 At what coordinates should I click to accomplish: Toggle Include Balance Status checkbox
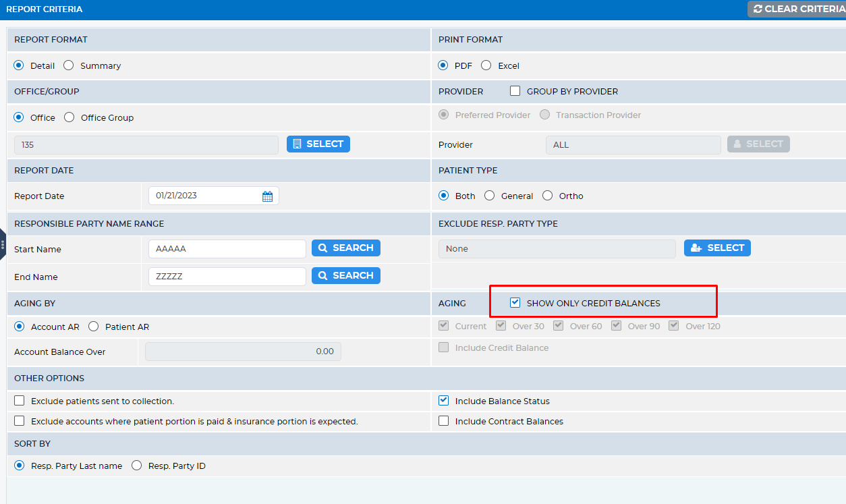pos(444,401)
